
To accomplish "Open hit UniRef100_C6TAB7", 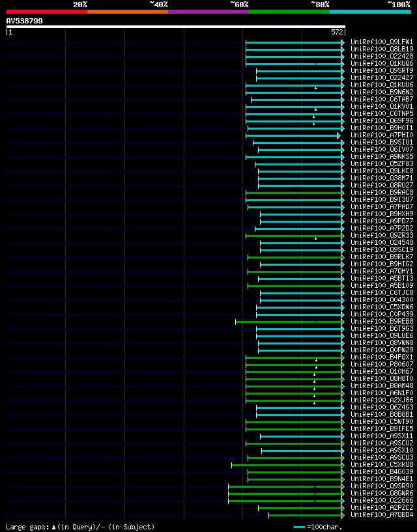I will pyautogui.click(x=382, y=99).
